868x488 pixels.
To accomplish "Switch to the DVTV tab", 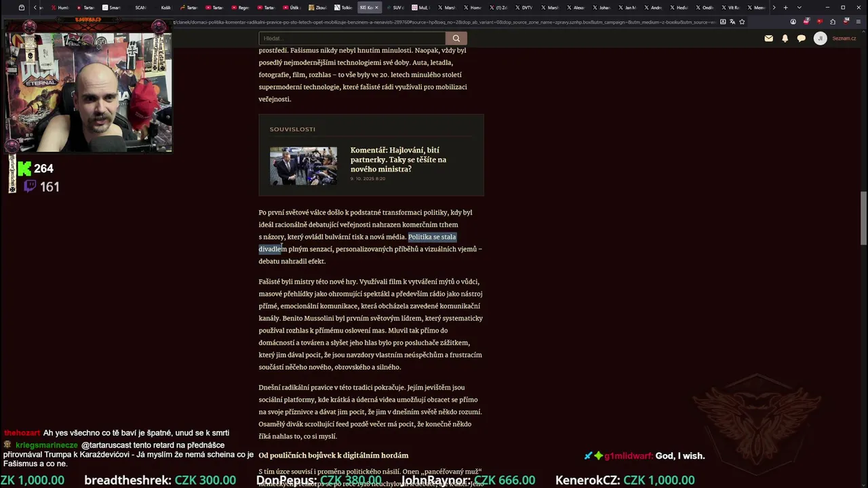I will [524, 7].
